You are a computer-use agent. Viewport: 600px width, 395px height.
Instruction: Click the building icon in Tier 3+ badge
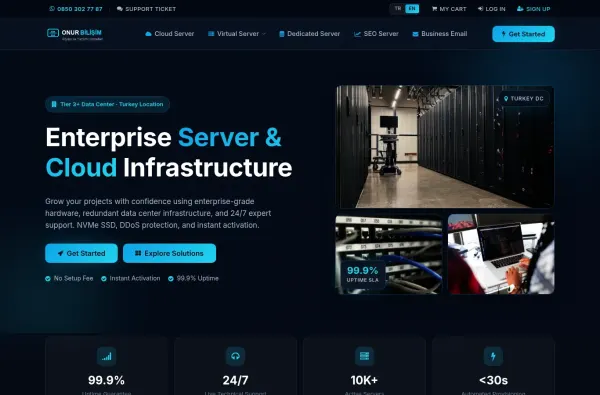click(54, 104)
